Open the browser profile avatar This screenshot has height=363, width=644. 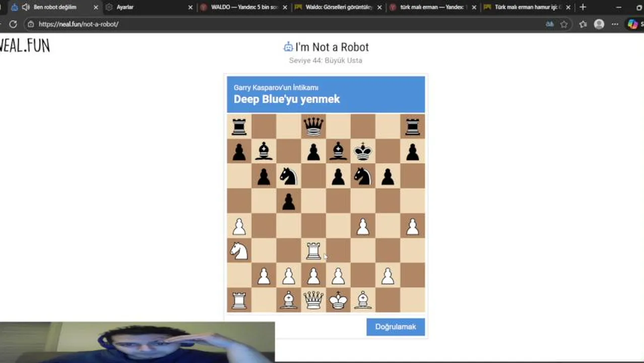click(599, 24)
